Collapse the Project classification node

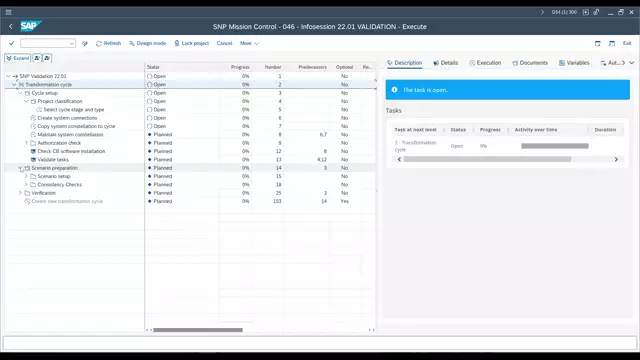(x=27, y=101)
